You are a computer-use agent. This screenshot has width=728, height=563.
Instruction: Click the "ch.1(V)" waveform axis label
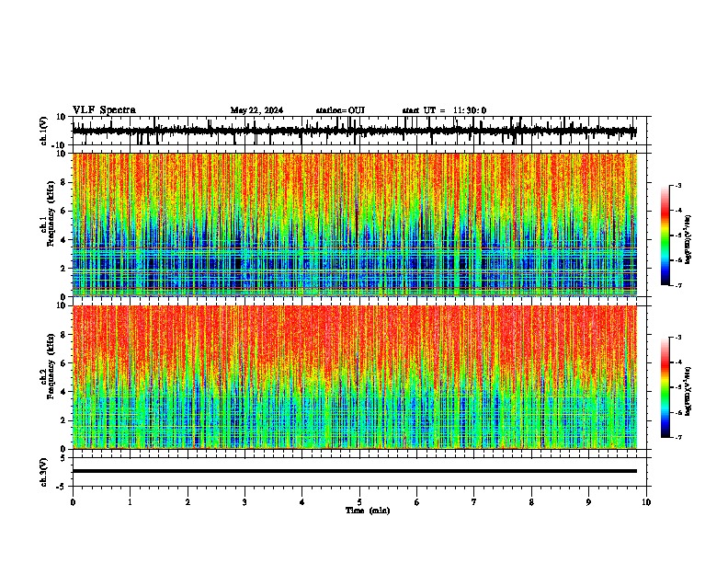pos(44,131)
